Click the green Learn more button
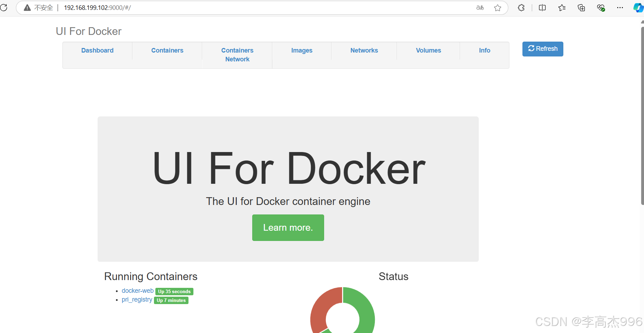This screenshot has width=644, height=333. (x=288, y=228)
